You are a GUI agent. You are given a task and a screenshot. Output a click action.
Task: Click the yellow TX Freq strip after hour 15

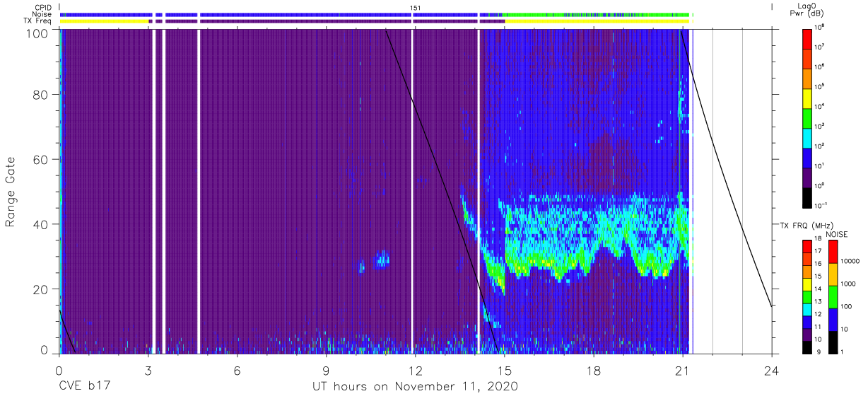(x=598, y=21)
